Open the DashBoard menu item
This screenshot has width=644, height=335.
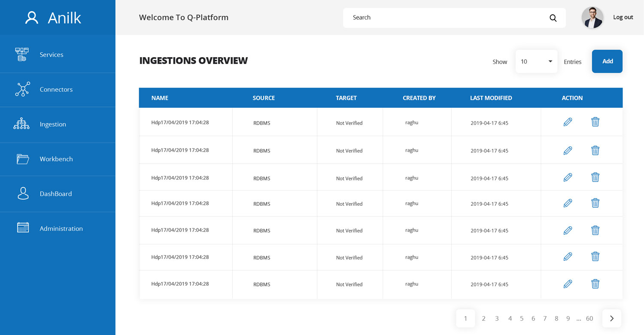point(58,194)
